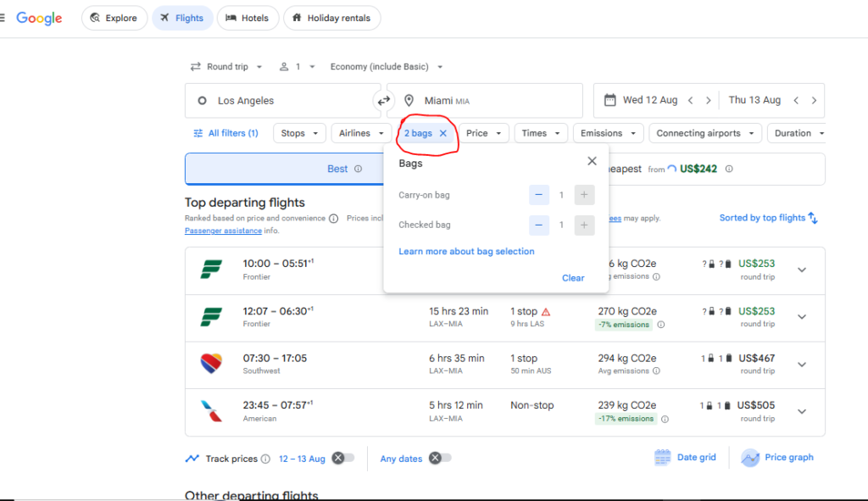Screen dimensions: 868x501
Task: Change sorting via Sorted by top flights
Action: (768, 218)
